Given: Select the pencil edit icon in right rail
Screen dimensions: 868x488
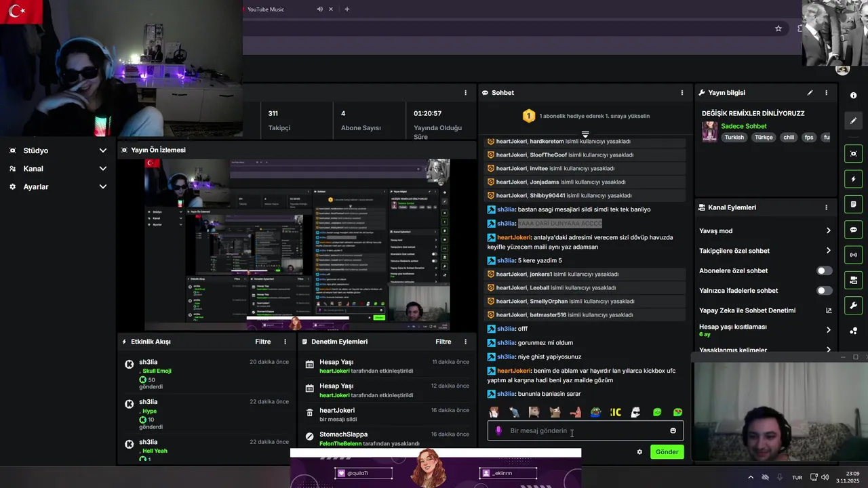Looking at the screenshot, I should [x=854, y=121].
